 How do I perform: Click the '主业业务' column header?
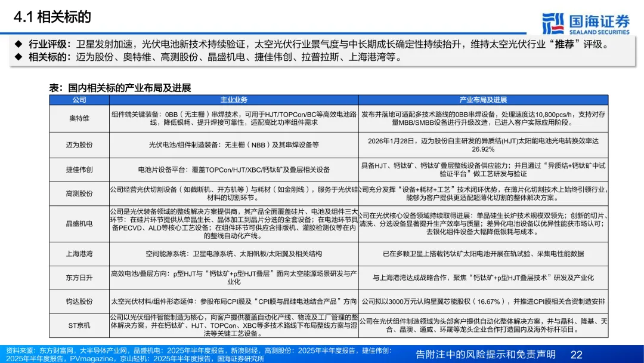[x=234, y=100]
